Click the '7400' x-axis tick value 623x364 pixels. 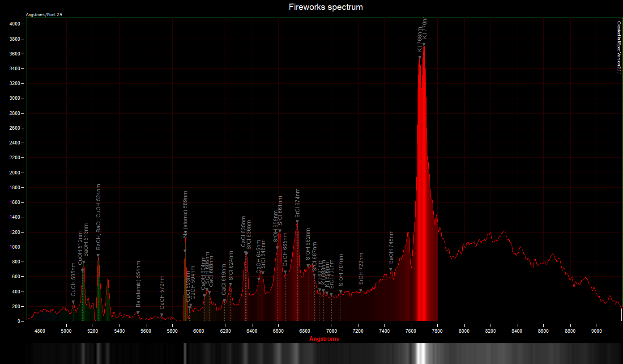(384, 331)
